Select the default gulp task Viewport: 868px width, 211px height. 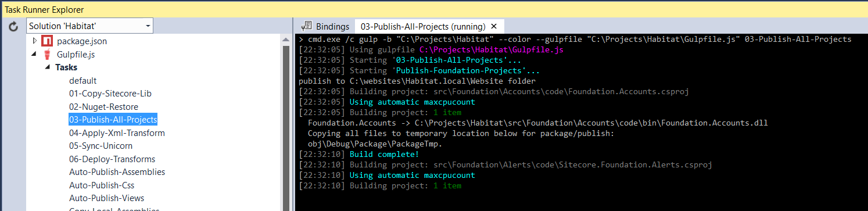point(83,80)
